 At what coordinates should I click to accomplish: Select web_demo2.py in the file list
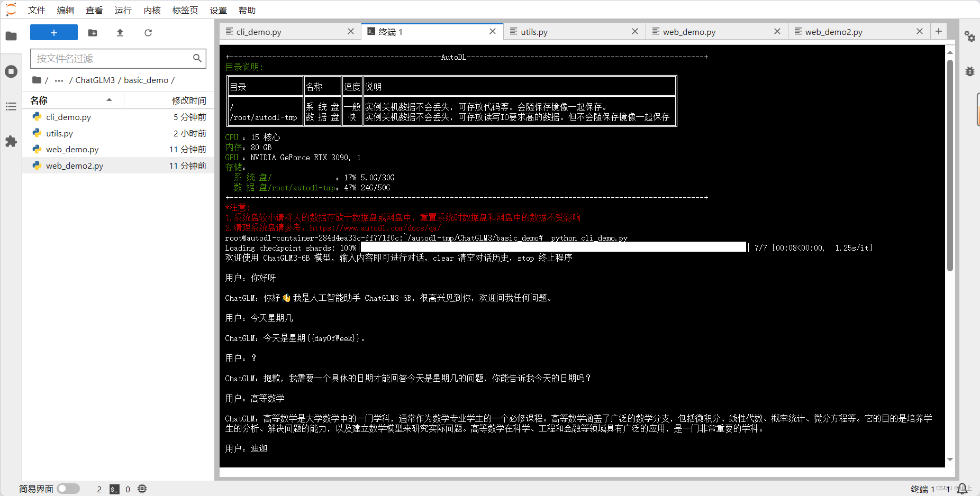pyautogui.click(x=118, y=166)
